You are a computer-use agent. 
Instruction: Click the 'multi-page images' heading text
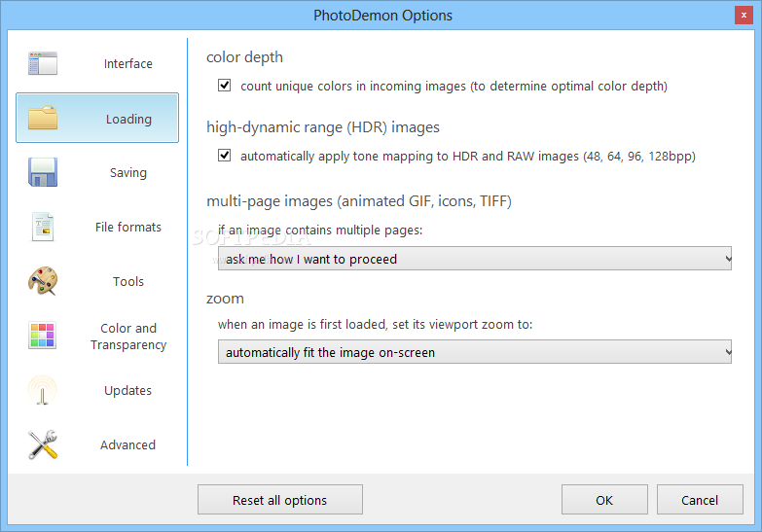tap(359, 200)
